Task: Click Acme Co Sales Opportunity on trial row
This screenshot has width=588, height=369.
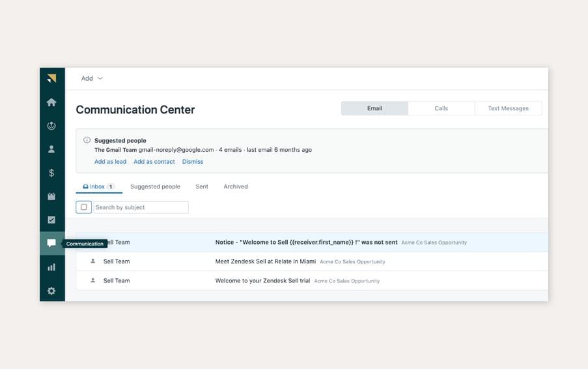Action: click(347, 281)
